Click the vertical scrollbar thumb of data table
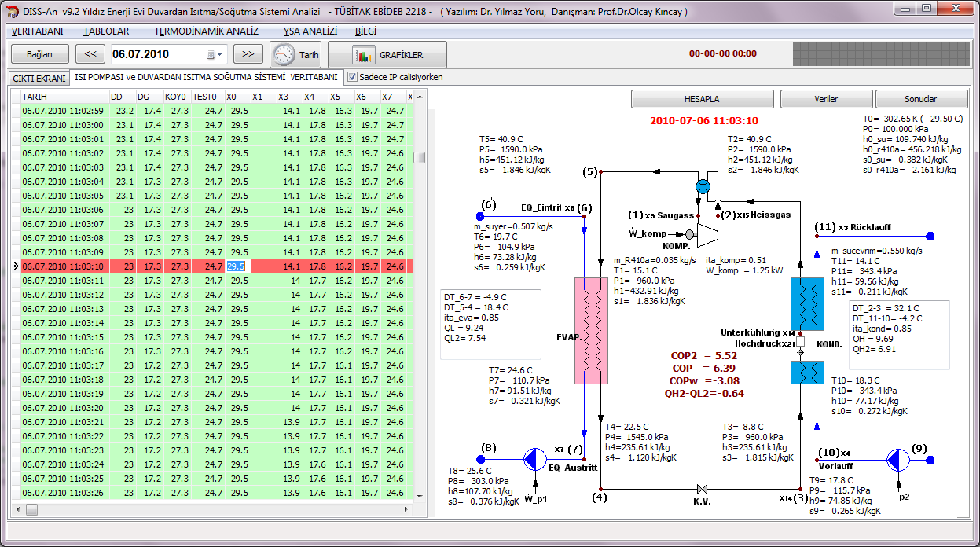The image size is (980, 547). tap(420, 157)
